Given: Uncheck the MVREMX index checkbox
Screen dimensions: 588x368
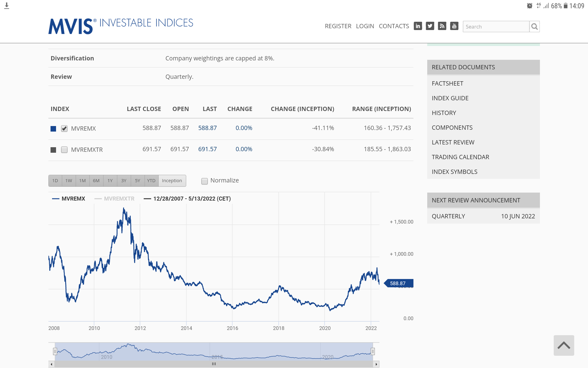Looking at the screenshot, I should pyautogui.click(x=64, y=128).
